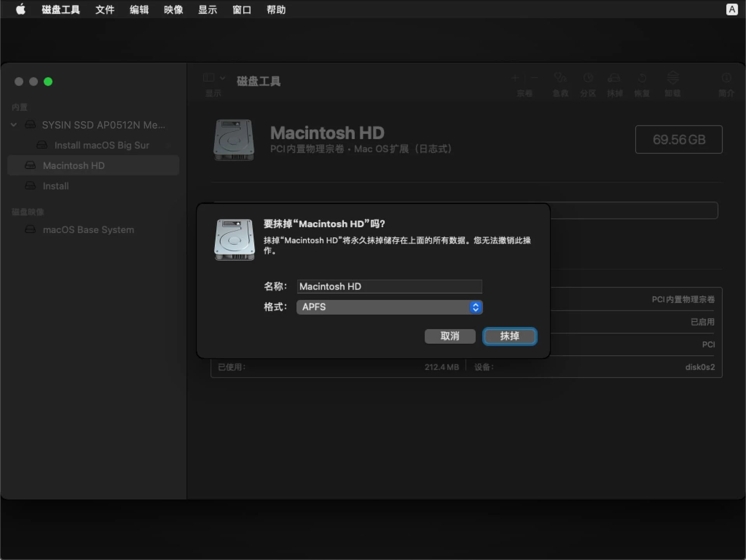
Task: Unmount the volume using 卸载 icon
Action: [672, 83]
